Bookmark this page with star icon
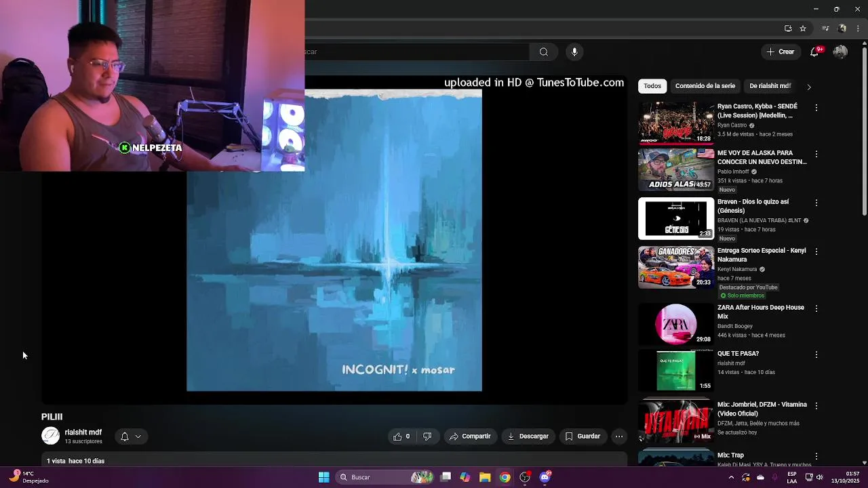Viewport: 868px width, 488px height. point(803,28)
